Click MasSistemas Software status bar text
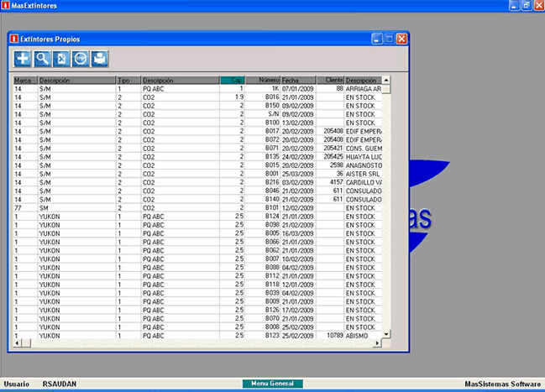Viewport: 545px width, 392px height. 503,384
